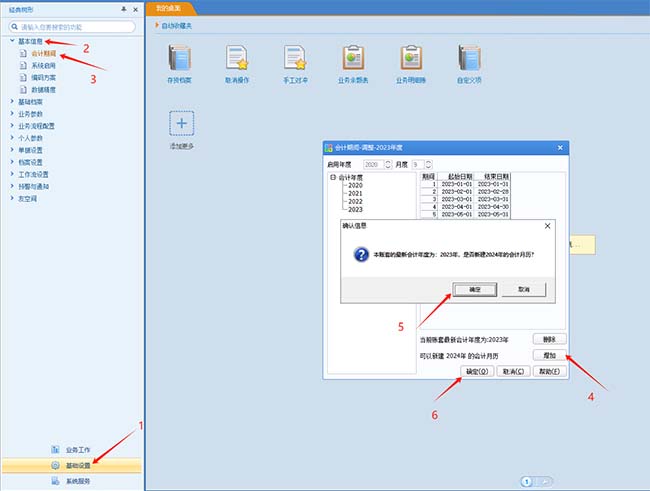Open the 手工对冲 shortcut icon
This screenshot has width=650, height=491.
coord(295,58)
